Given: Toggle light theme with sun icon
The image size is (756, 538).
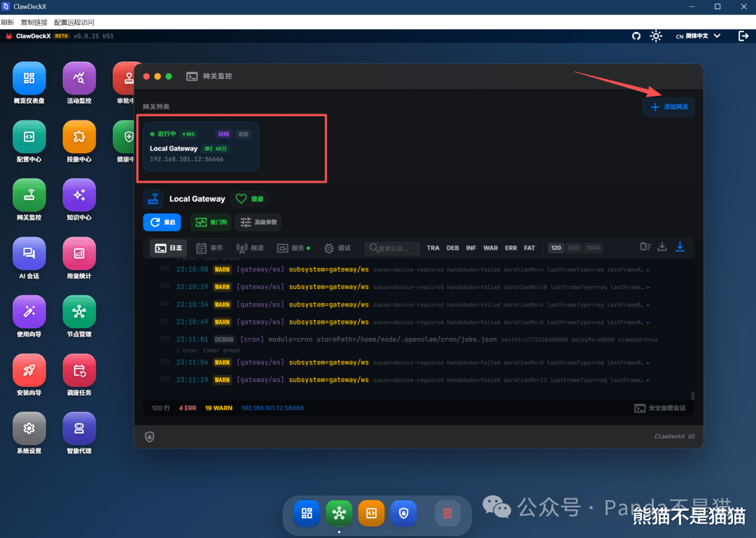Looking at the screenshot, I should [x=656, y=36].
